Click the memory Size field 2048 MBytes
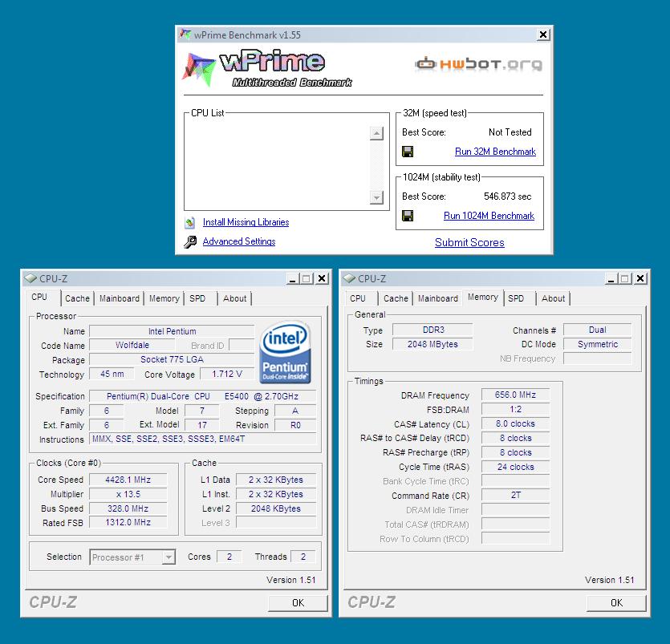This screenshot has width=670, height=644. tap(432, 344)
